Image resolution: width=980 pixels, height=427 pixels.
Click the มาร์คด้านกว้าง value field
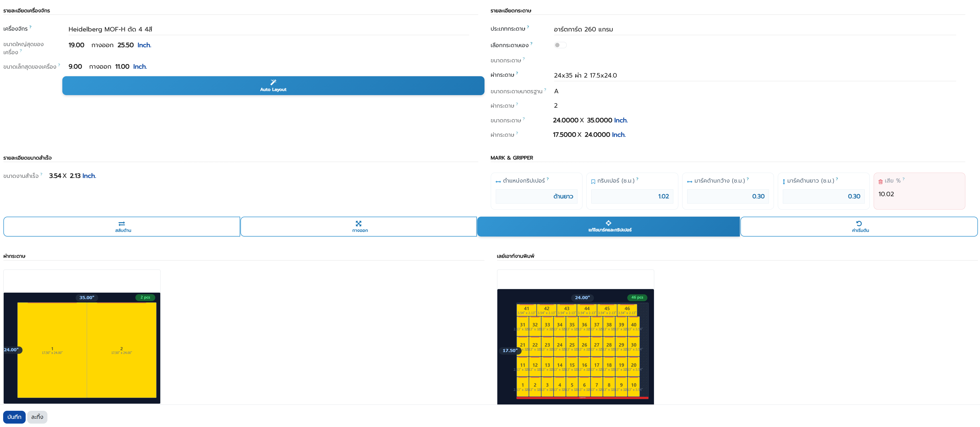coord(728,196)
